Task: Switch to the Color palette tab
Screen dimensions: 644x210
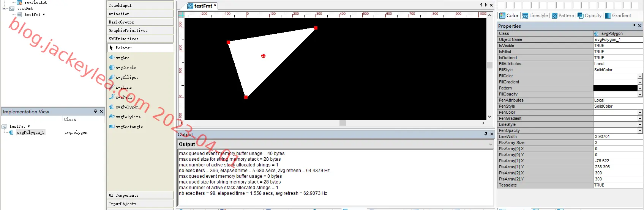Action: point(509,16)
